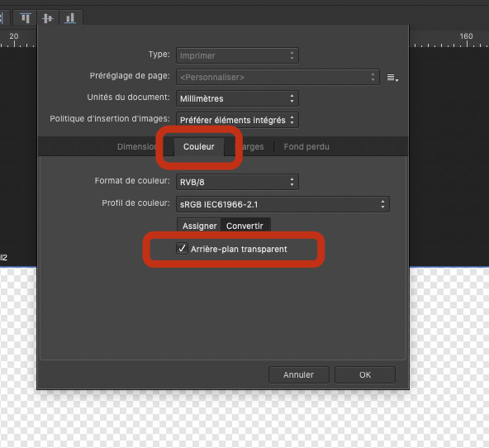Open the Type dropdown showing Imprimer
489x448 pixels.
tap(237, 56)
